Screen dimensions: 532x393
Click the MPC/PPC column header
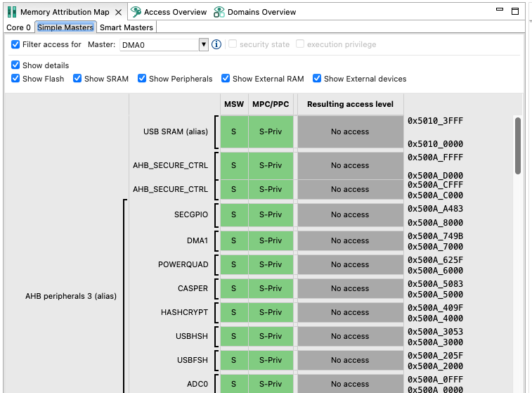click(x=271, y=104)
